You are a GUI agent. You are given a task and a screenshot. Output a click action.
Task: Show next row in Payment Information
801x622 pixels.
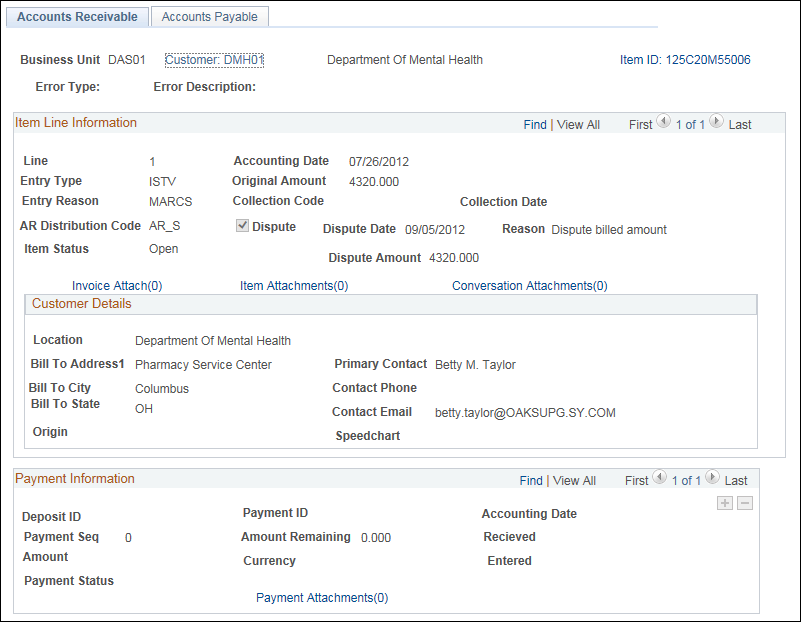[x=712, y=477]
